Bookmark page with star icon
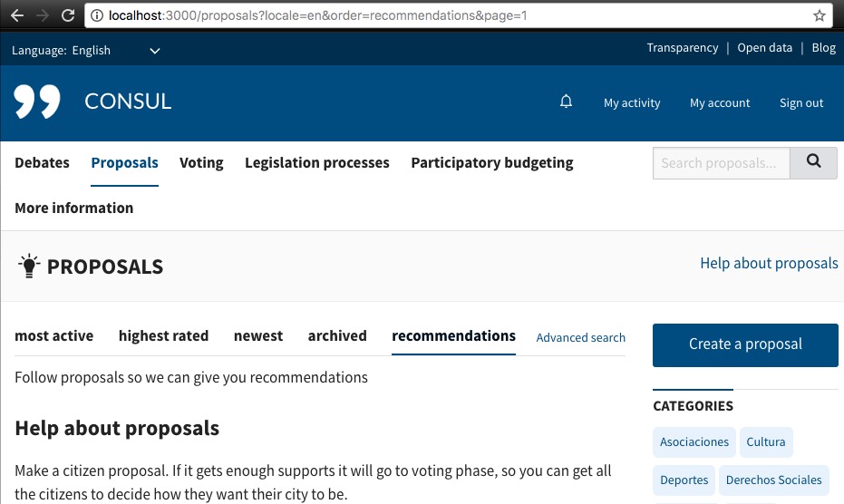Viewport: 844px width, 504px height. (820, 15)
